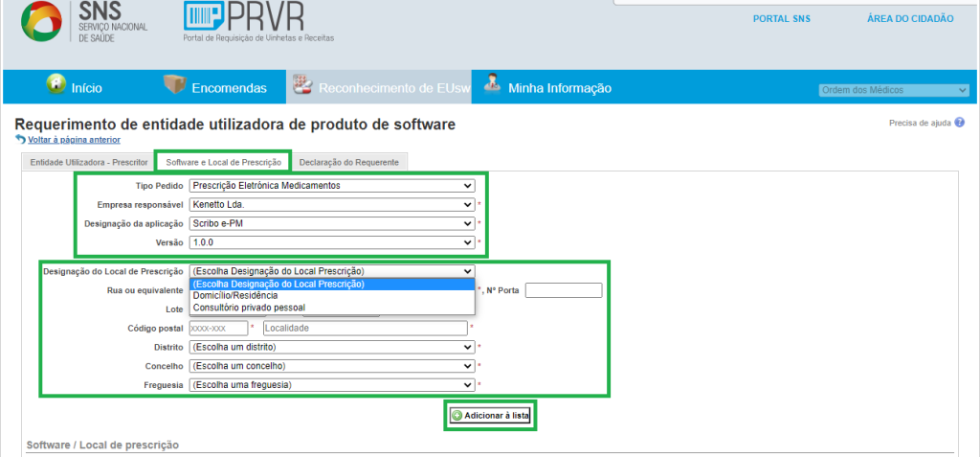
Task: Expand the Empresa responsável dropdown
Action: 331,205
